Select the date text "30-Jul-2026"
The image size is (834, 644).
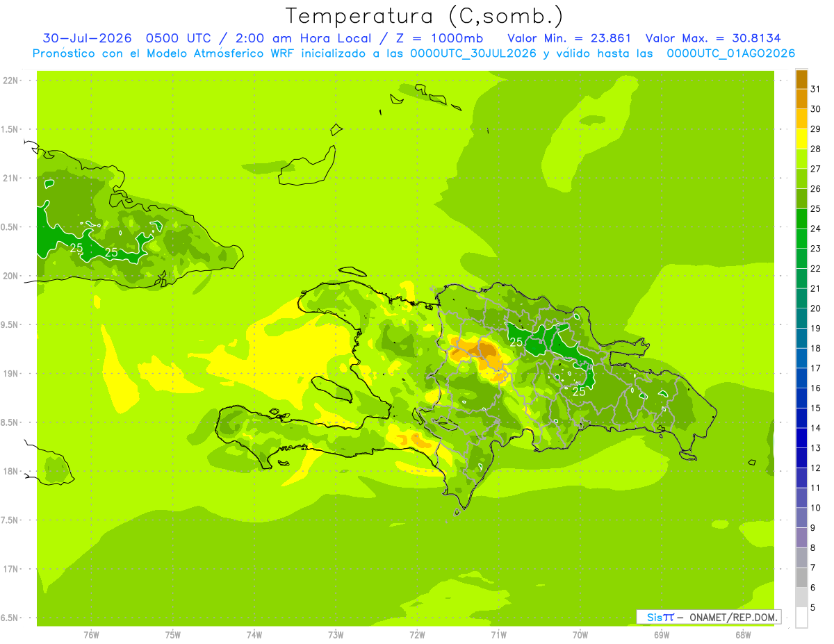pos(88,38)
